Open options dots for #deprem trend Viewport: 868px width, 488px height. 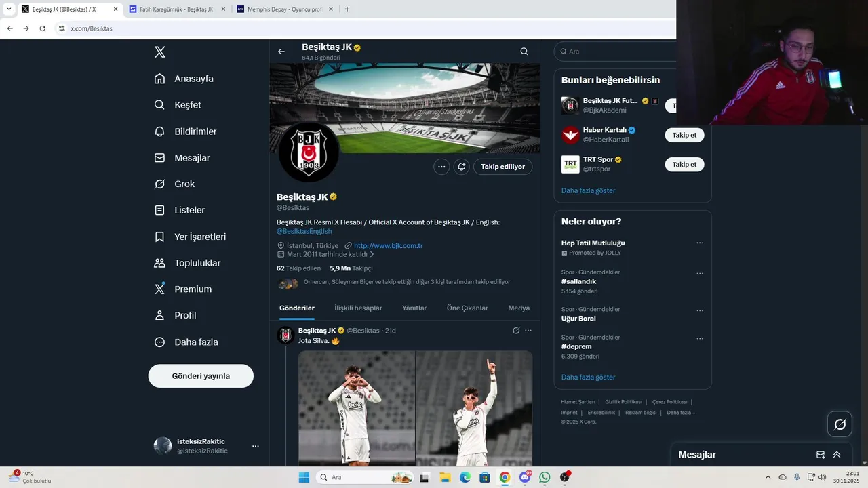coord(700,339)
